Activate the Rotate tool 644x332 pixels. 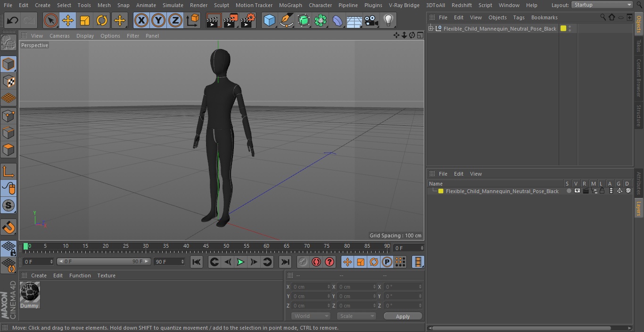click(102, 20)
